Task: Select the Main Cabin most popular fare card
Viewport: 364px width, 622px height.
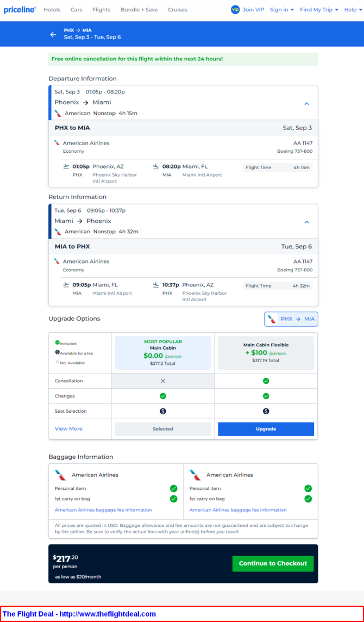Action: (x=163, y=353)
